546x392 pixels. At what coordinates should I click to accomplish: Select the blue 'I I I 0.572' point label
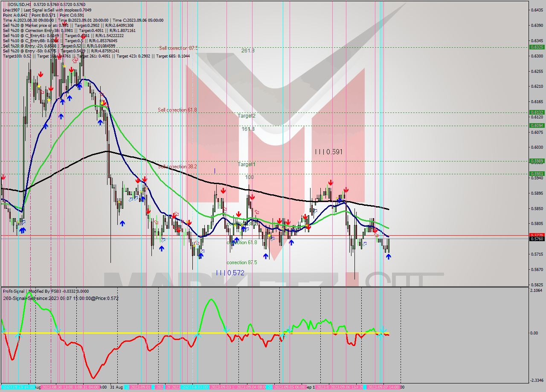point(230,273)
